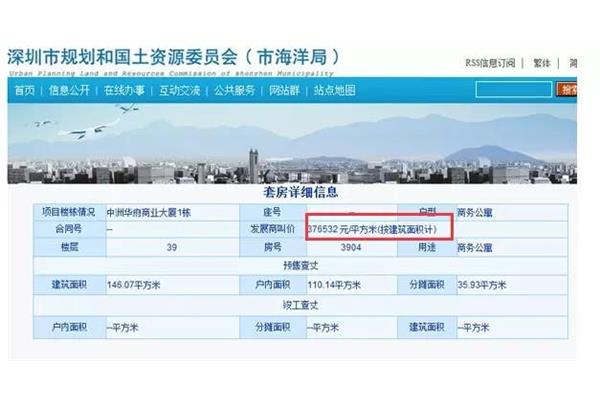Click the city skyline banner image
This screenshot has height=400, width=600.
coord(292,144)
